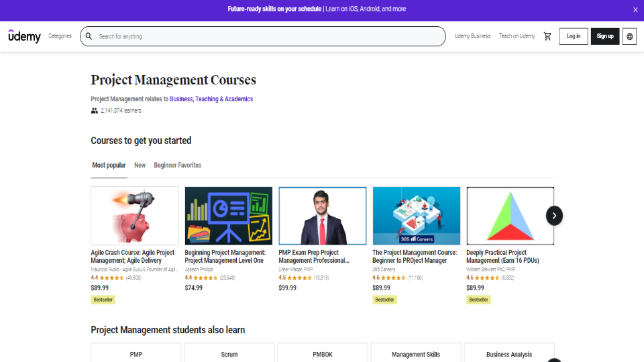Click the learners people icon
Screen dimensions: 644x362
tap(95, 111)
